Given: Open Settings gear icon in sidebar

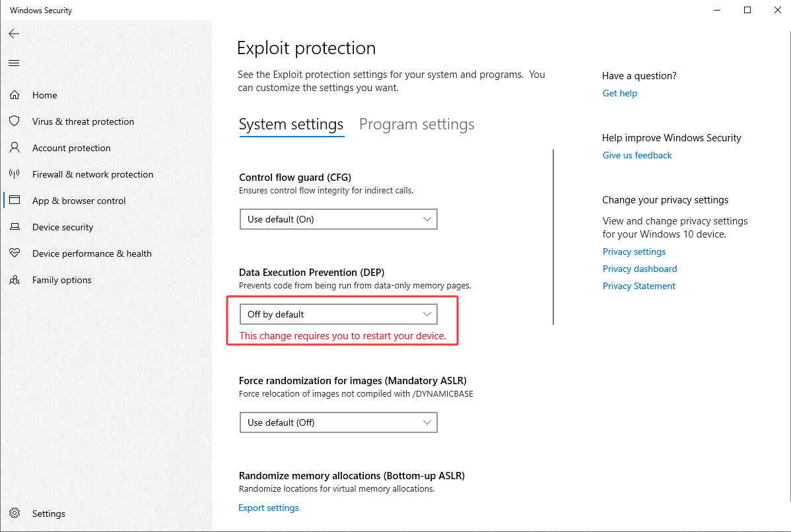Looking at the screenshot, I should (x=15, y=514).
